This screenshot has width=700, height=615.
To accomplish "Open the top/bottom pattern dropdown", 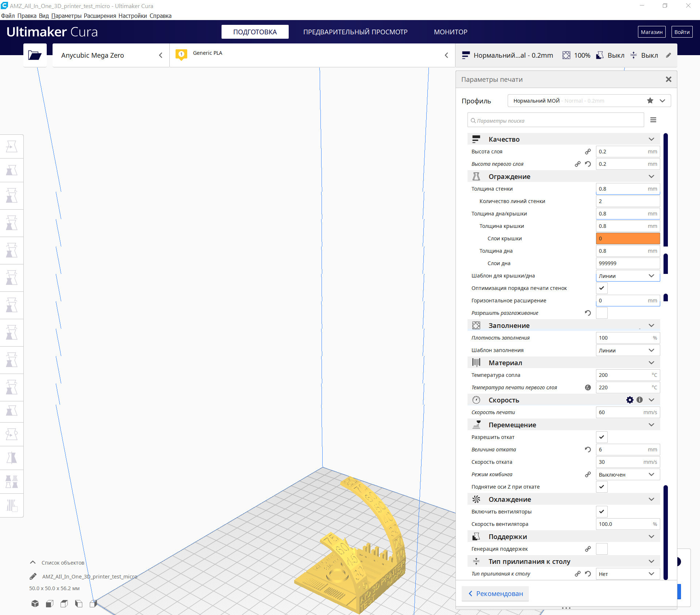I will [x=628, y=276].
